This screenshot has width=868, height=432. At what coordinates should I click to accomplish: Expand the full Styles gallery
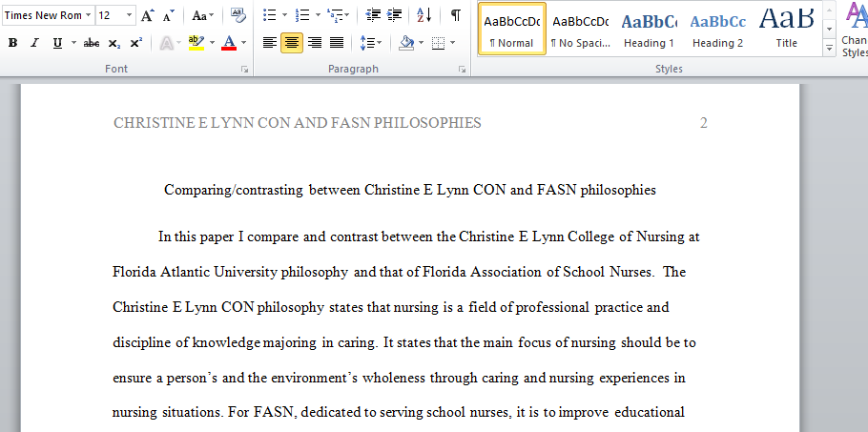829,48
